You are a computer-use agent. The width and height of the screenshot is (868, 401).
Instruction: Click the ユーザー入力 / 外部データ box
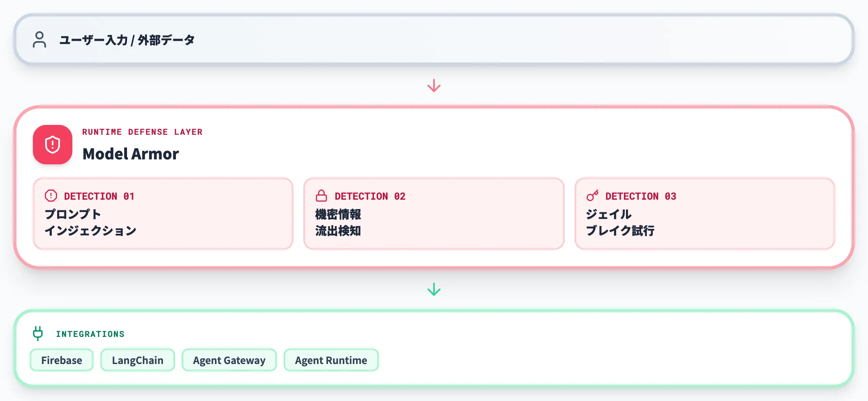[x=434, y=39]
